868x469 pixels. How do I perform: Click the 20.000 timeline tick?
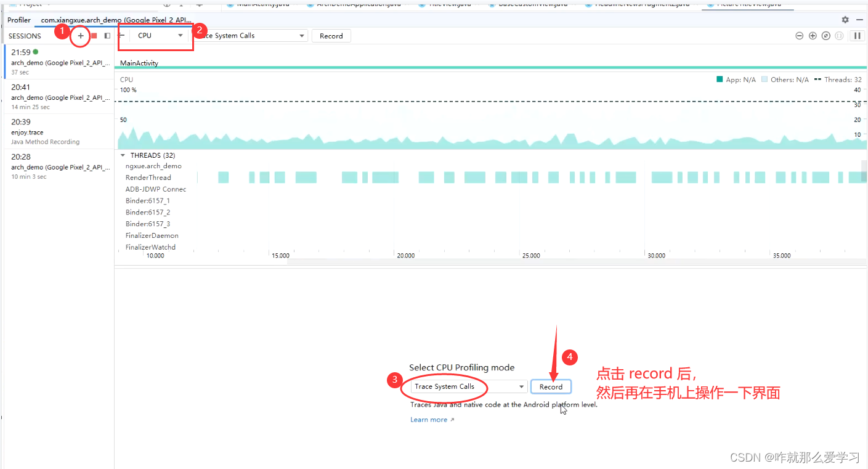[405, 256]
